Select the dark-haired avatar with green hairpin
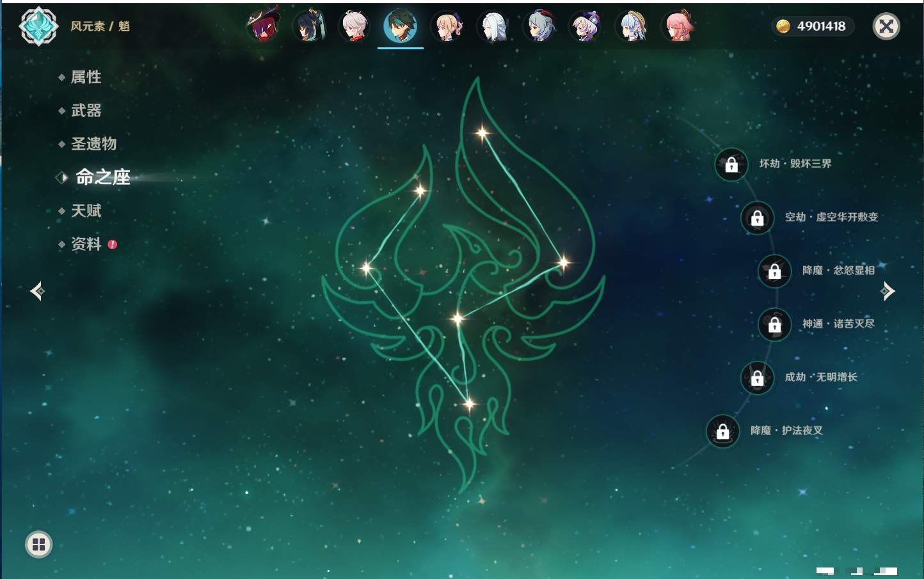The width and height of the screenshot is (924, 579). point(310,26)
